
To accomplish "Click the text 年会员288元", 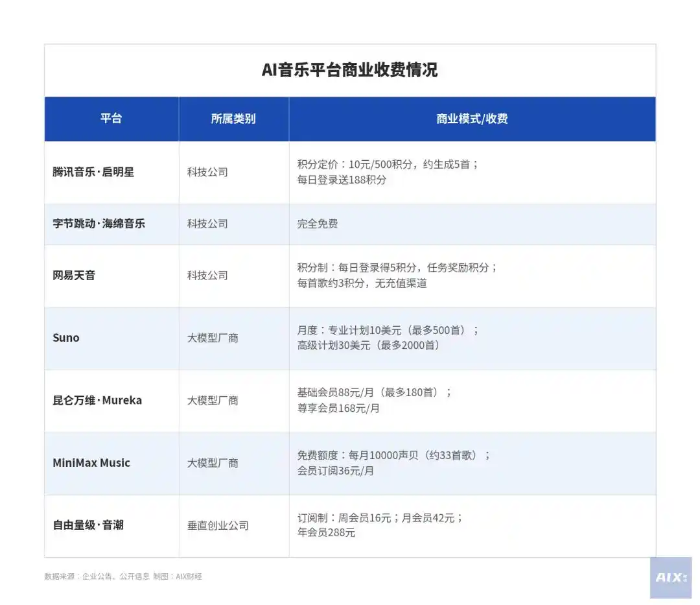I will tap(326, 532).
